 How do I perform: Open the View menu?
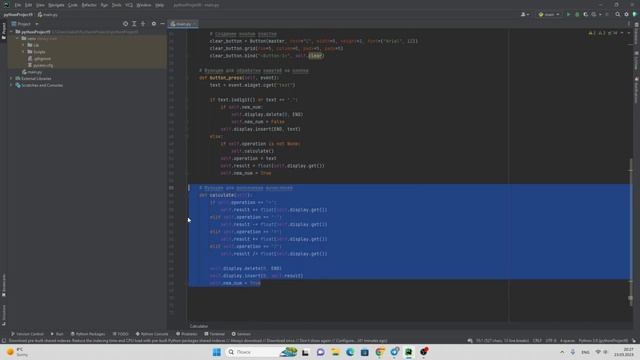coord(40,5)
